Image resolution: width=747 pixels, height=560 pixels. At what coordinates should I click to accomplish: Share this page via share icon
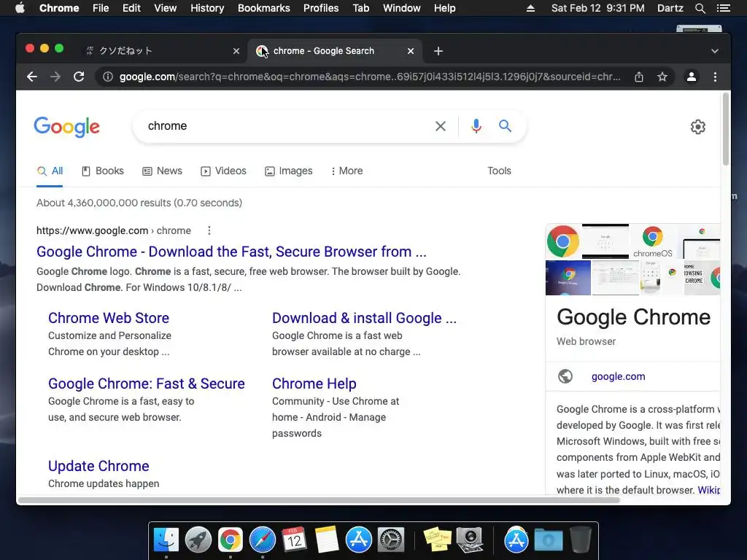coord(639,77)
